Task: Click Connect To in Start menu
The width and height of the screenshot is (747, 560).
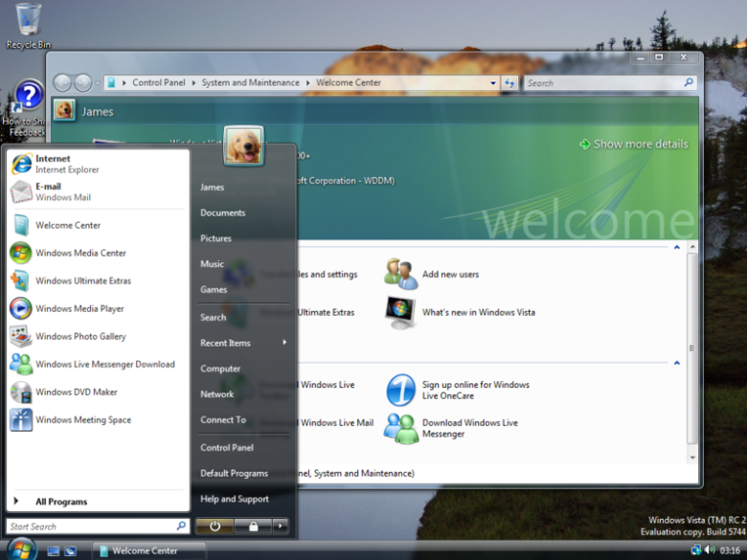Action: tap(244, 419)
